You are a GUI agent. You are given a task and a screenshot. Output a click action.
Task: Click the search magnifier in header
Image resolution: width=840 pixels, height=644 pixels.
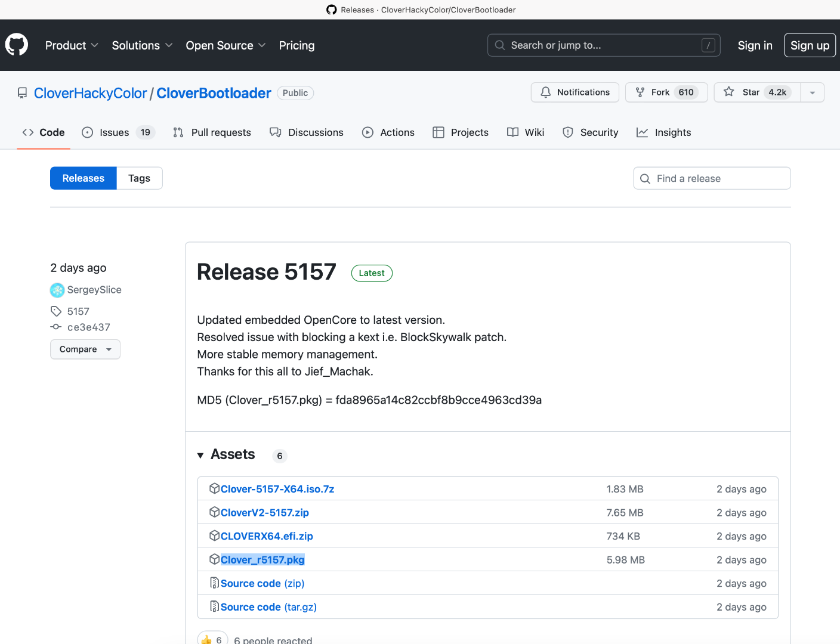click(x=500, y=45)
